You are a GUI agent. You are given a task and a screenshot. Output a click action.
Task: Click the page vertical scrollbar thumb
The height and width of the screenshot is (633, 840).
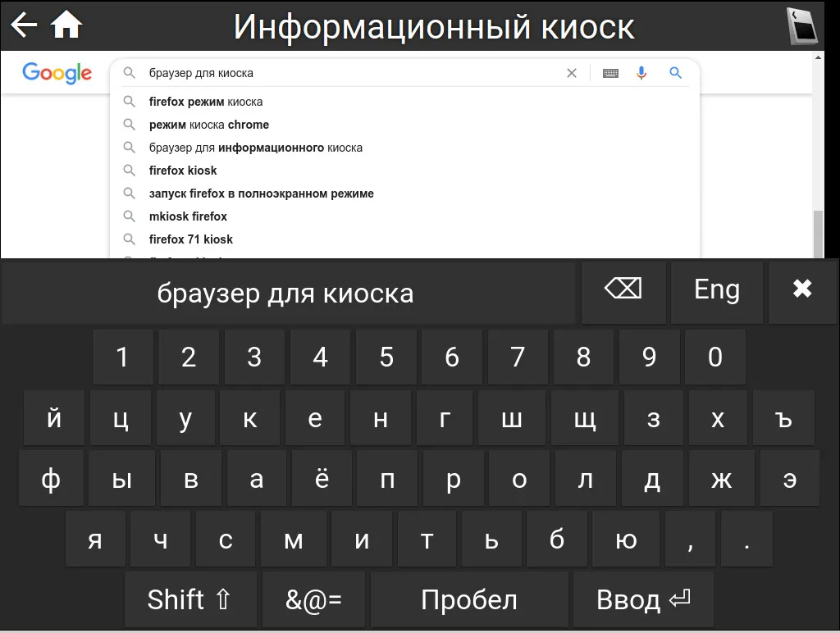(x=818, y=234)
